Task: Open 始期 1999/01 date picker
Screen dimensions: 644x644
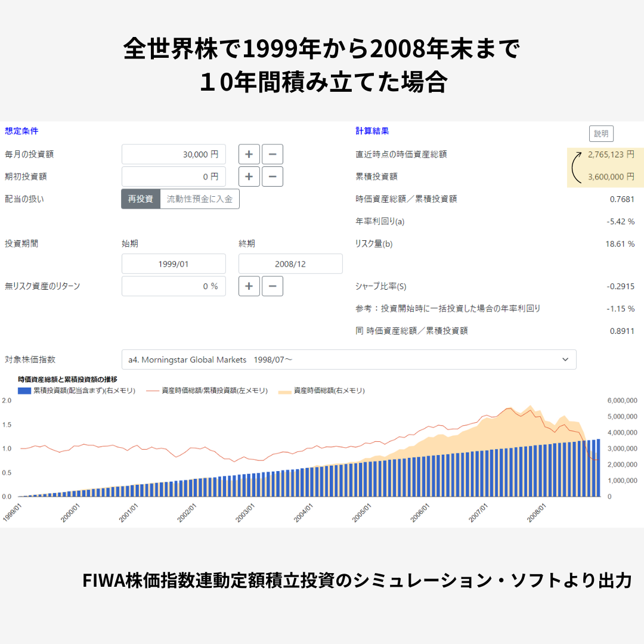Action: coord(174,264)
